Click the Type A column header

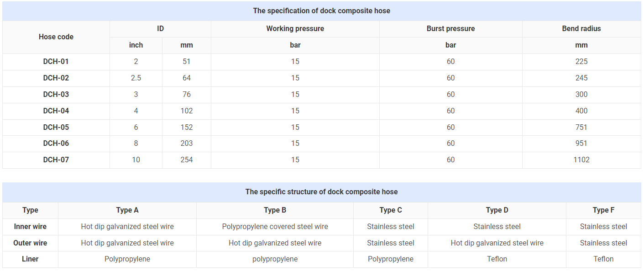(x=127, y=210)
